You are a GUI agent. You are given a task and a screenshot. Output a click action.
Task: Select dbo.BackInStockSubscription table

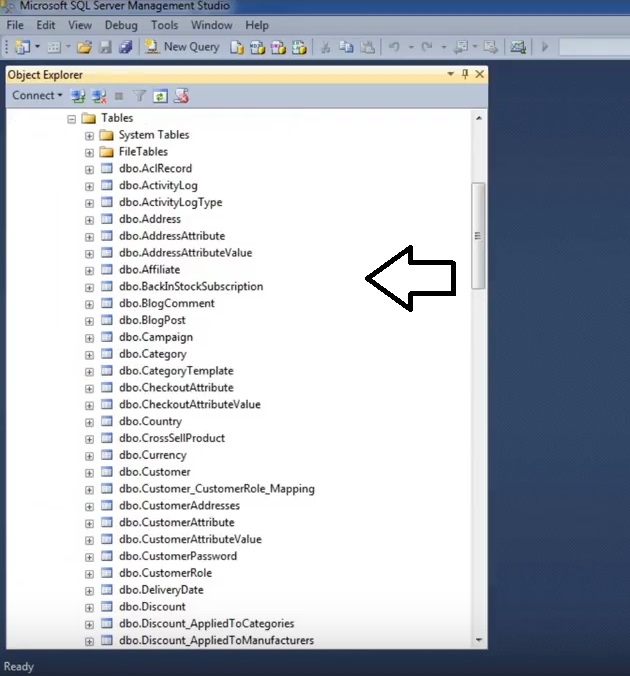pos(191,286)
